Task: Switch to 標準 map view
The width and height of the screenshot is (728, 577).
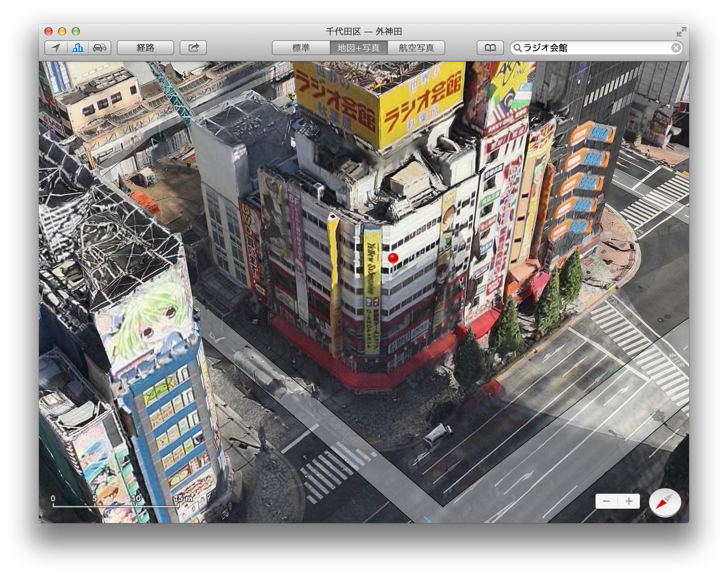Action: click(301, 48)
